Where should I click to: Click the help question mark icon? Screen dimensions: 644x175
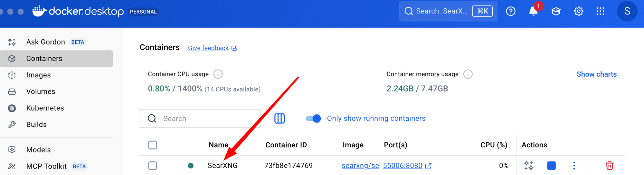pyautogui.click(x=511, y=11)
